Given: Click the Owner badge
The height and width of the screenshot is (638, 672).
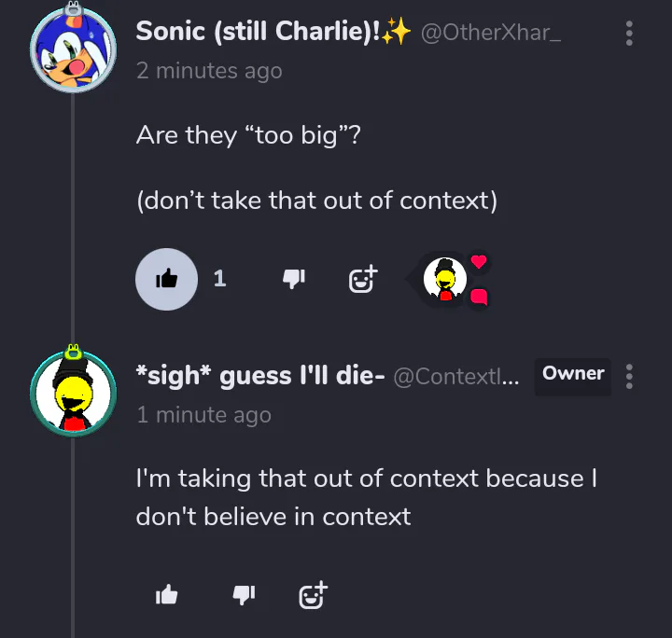Looking at the screenshot, I should pos(573,374).
